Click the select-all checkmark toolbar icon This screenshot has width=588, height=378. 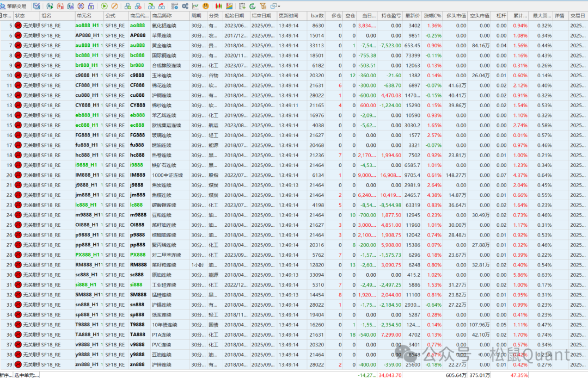click(x=36, y=6)
